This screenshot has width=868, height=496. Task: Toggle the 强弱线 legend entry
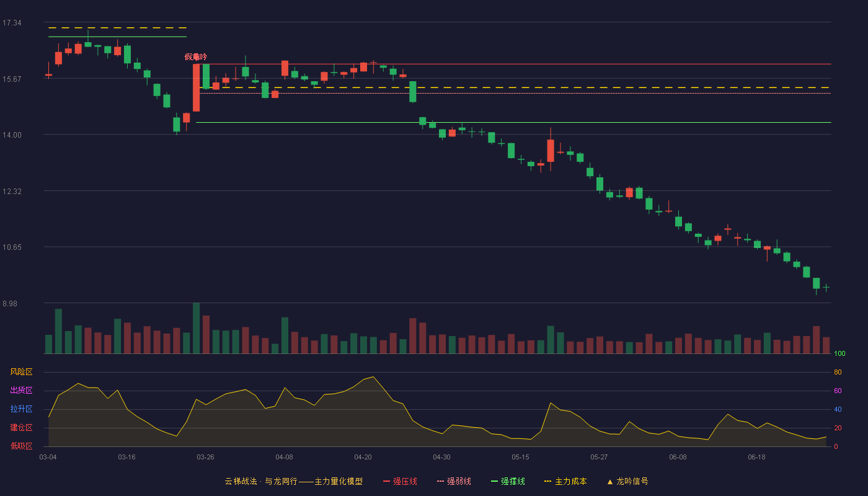click(x=454, y=481)
